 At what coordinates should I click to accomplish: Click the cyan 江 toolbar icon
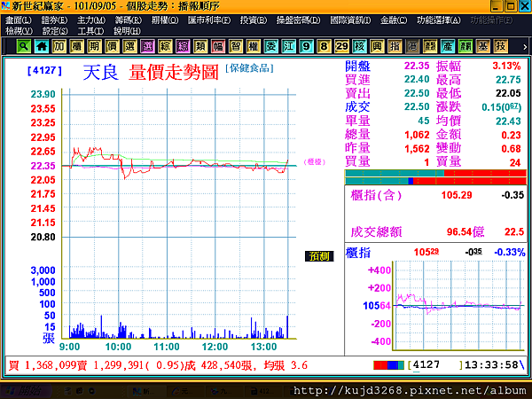[288, 46]
